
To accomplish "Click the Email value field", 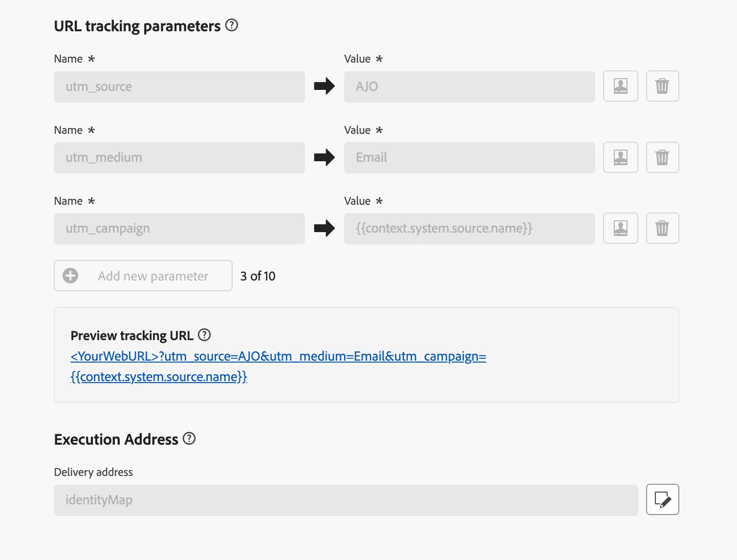I will click(x=469, y=158).
